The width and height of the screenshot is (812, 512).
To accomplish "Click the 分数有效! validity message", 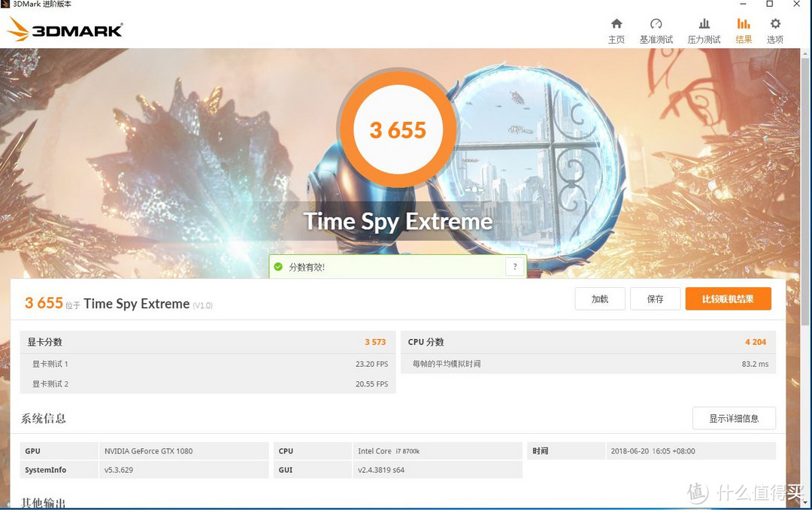I will [x=307, y=267].
